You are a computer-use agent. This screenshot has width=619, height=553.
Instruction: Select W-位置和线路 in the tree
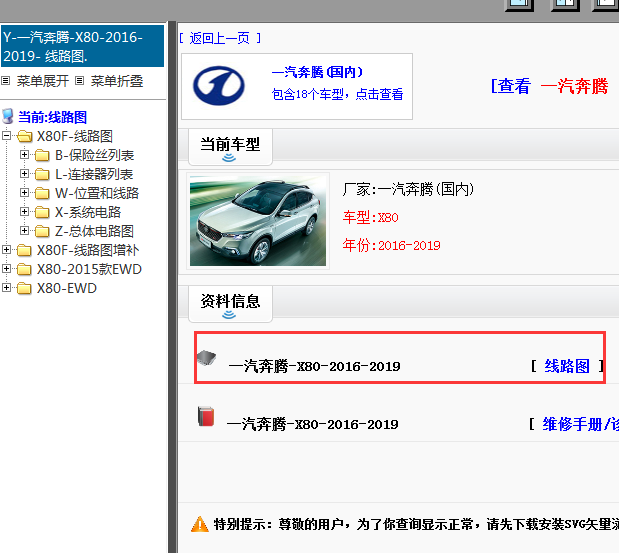tap(97, 193)
